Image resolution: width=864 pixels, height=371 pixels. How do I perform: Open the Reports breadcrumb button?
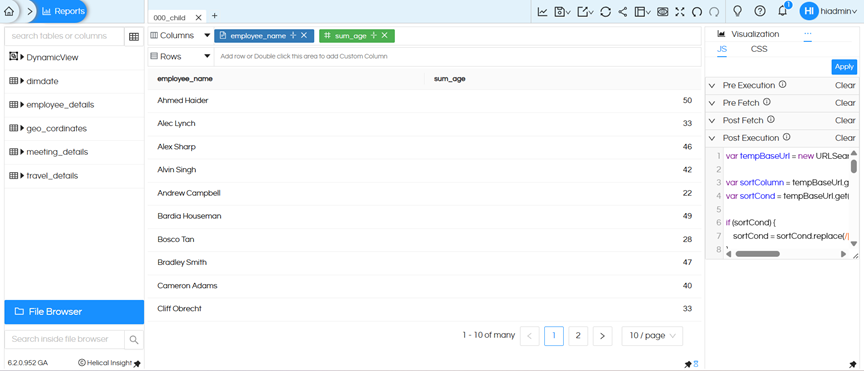click(x=63, y=11)
